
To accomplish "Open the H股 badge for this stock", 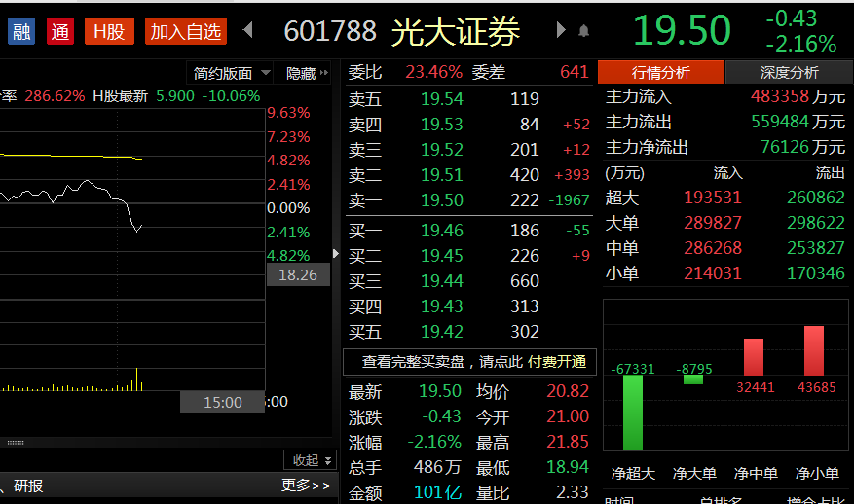I will coord(109,31).
